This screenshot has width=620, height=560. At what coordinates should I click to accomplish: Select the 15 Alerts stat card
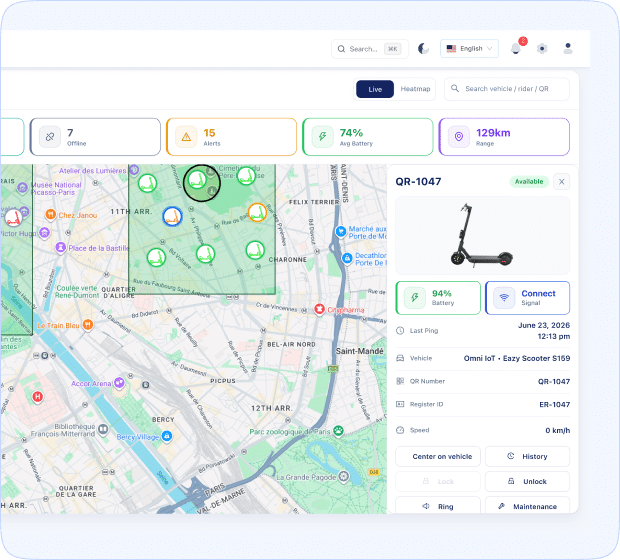(231, 137)
